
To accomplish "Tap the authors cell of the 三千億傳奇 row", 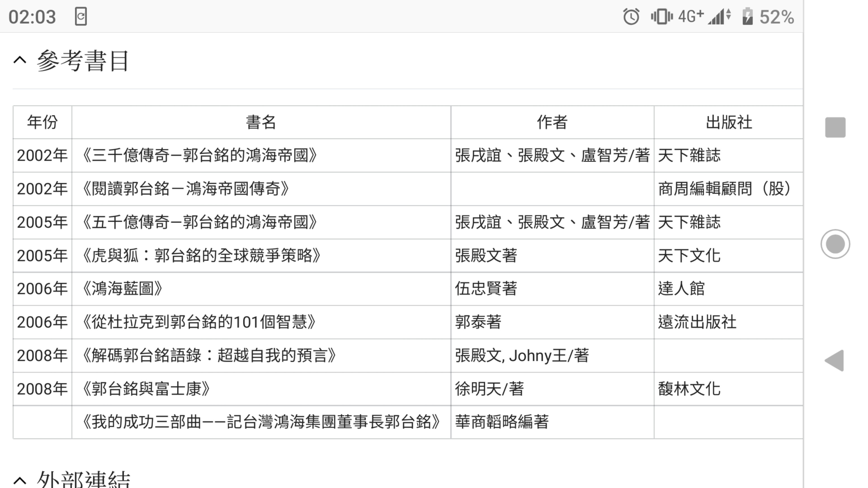I will pos(552,156).
